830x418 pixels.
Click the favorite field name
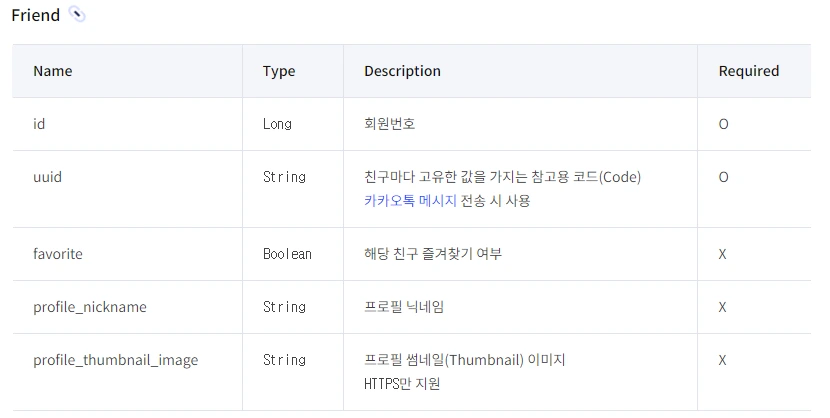tap(58, 254)
